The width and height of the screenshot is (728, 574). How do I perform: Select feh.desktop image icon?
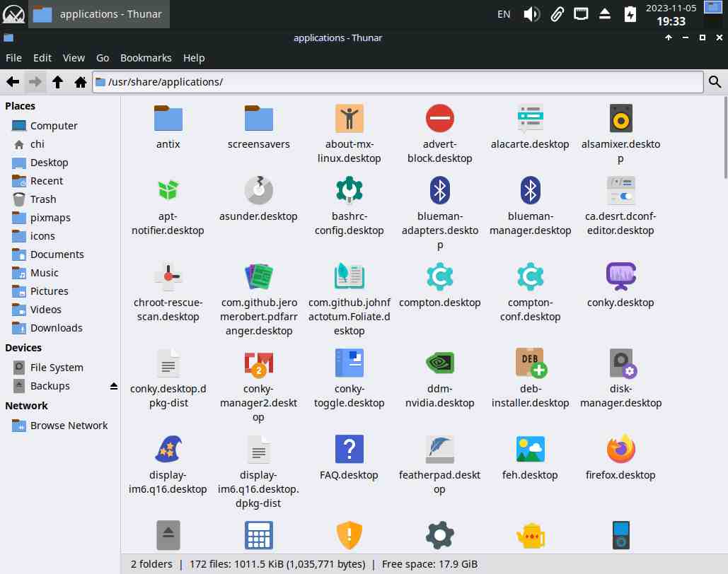pyautogui.click(x=530, y=449)
